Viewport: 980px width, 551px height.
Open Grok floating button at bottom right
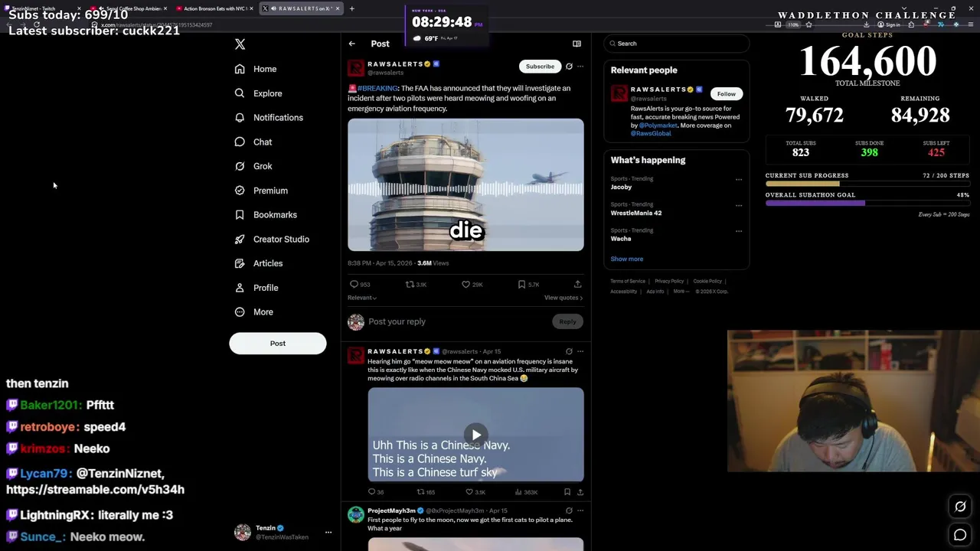click(960, 507)
